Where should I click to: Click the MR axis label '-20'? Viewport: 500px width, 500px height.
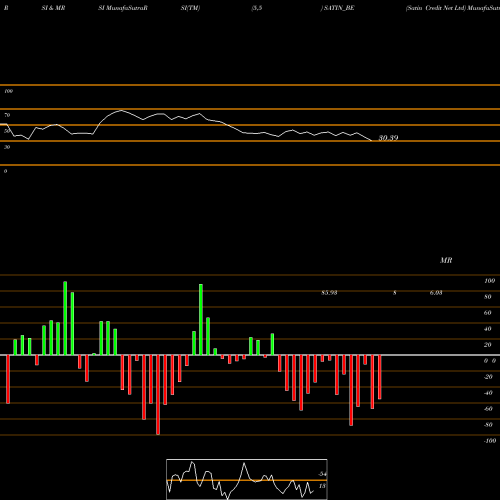coord(488,377)
